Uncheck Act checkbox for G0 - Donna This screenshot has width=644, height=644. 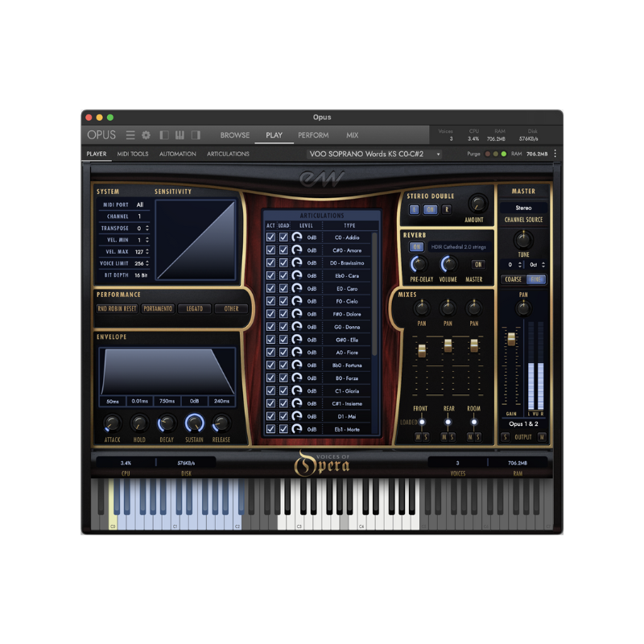pos(270,327)
